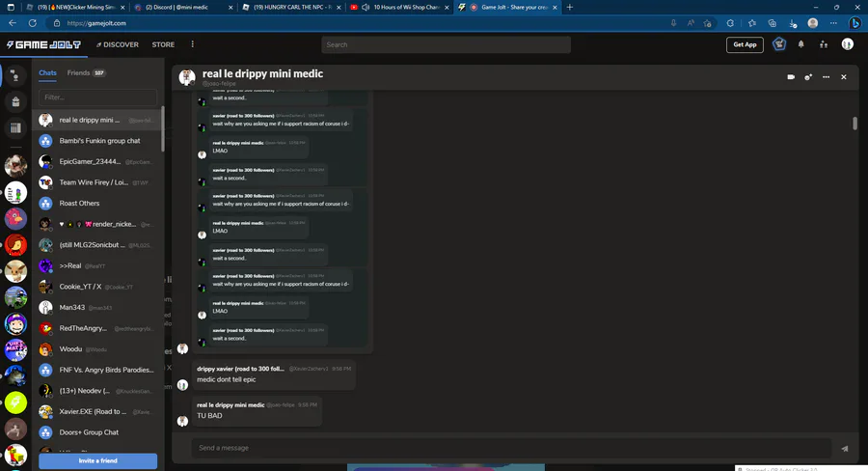Click the Send a message field

tap(511, 448)
